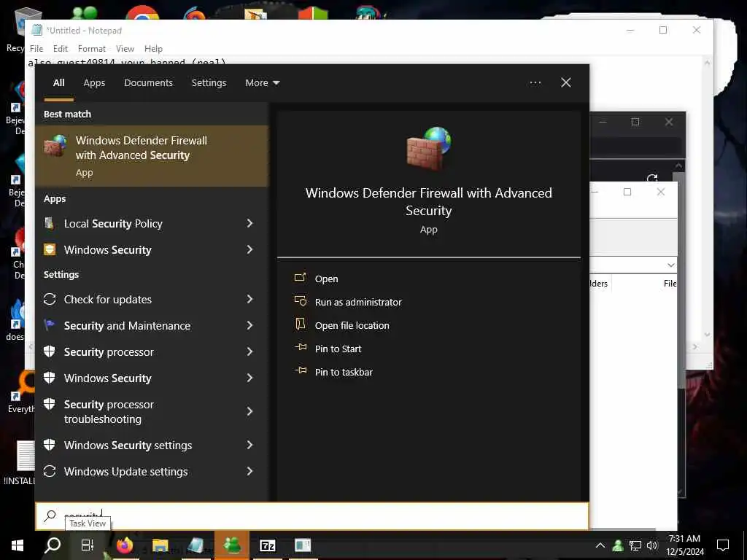Click Notepad vertical scrollbar down arrow
Screen dimensions: 747x560
707,335
